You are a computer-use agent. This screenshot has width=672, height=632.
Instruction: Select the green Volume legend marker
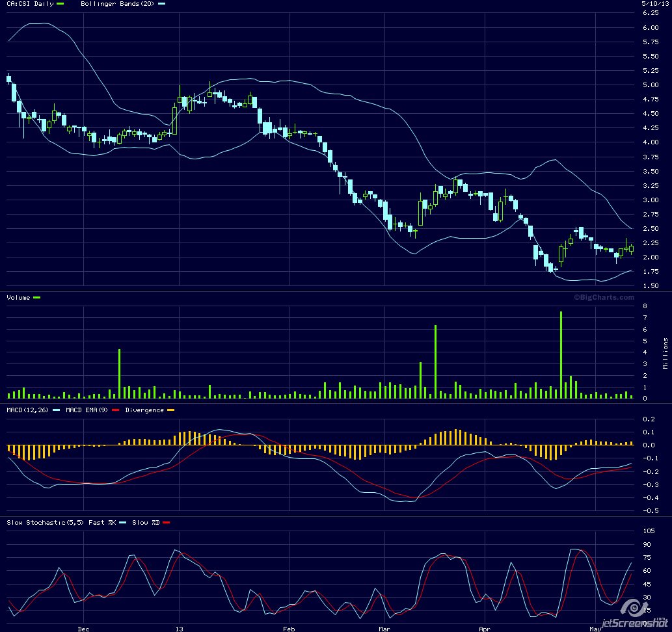pyautogui.click(x=36, y=297)
